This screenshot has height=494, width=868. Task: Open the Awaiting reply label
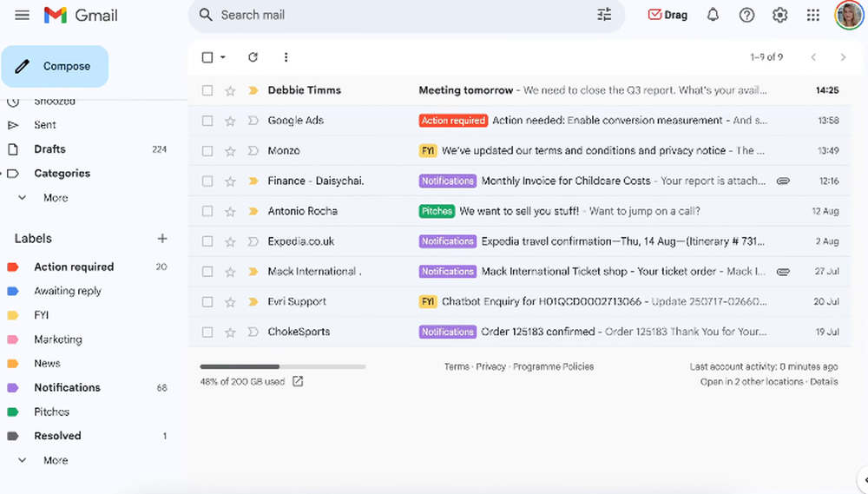tap(68, 291)
